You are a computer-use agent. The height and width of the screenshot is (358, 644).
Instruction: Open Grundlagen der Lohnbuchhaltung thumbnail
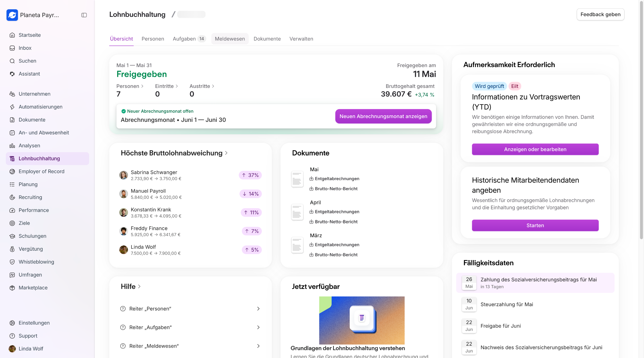point(362,320)
